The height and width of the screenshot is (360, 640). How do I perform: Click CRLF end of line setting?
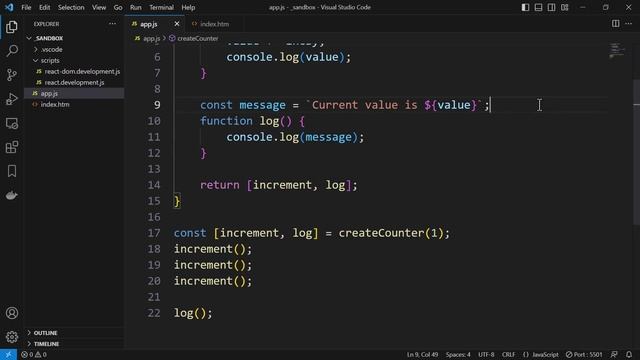pos(509,355)
